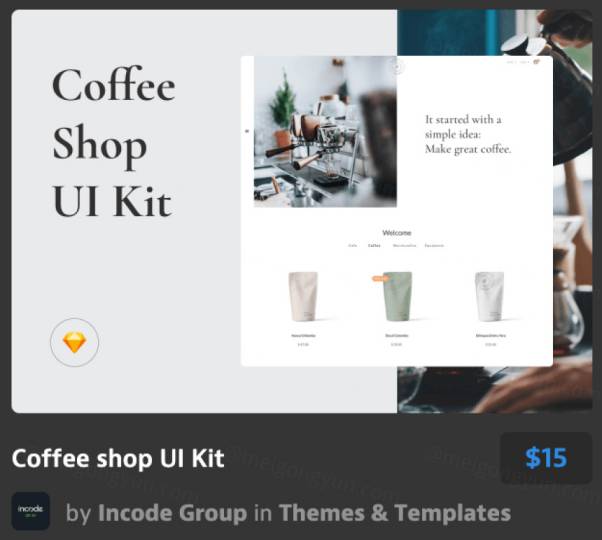Click the Welcome heading in the mockup
Screen dimensions: 602x540
397,233
